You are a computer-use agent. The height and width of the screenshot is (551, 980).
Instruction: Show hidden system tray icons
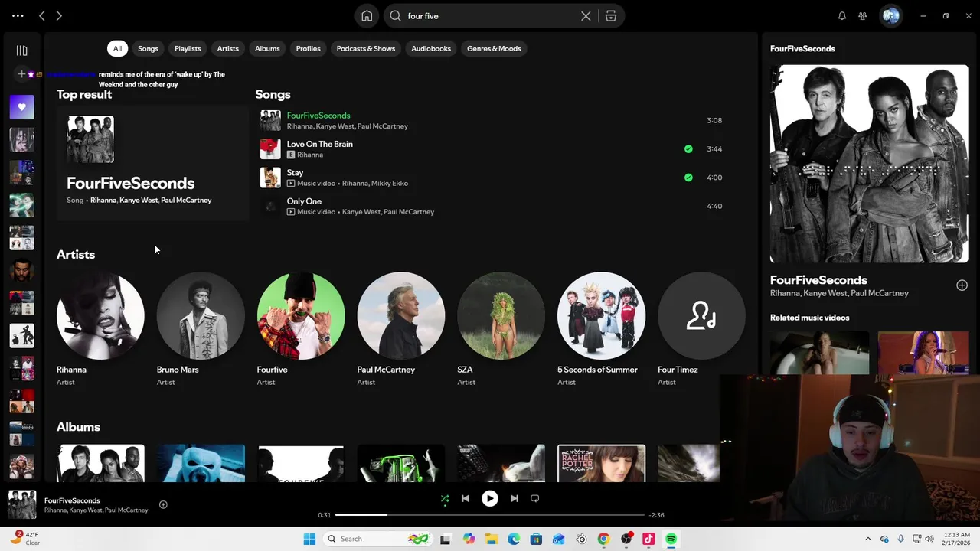867,539
